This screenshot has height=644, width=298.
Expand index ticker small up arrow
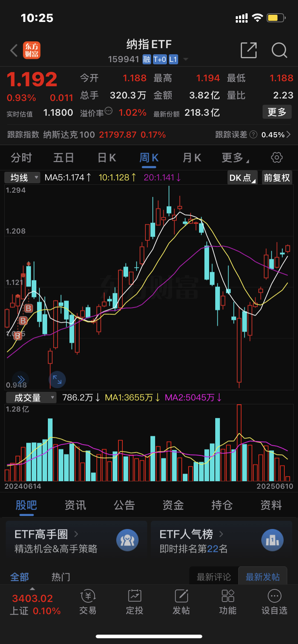tap(32, 589)
